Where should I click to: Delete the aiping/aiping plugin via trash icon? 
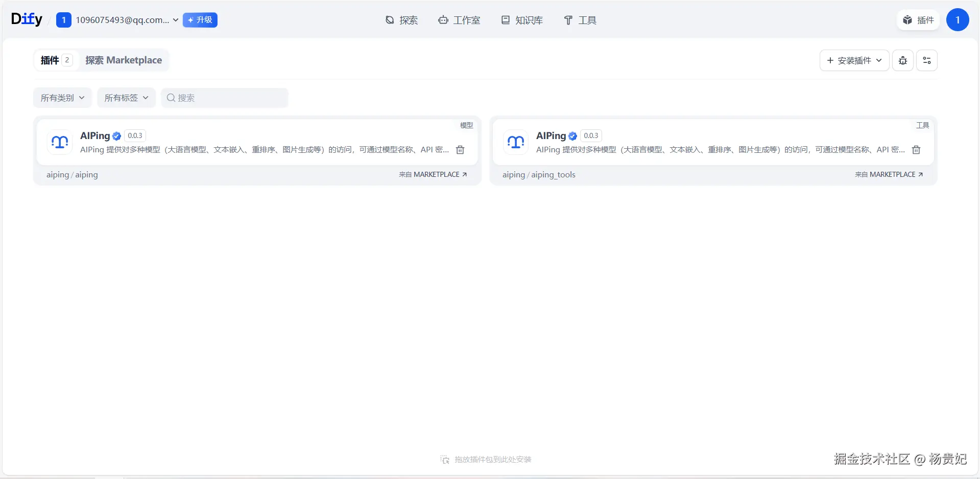click(x=460, y=150)
